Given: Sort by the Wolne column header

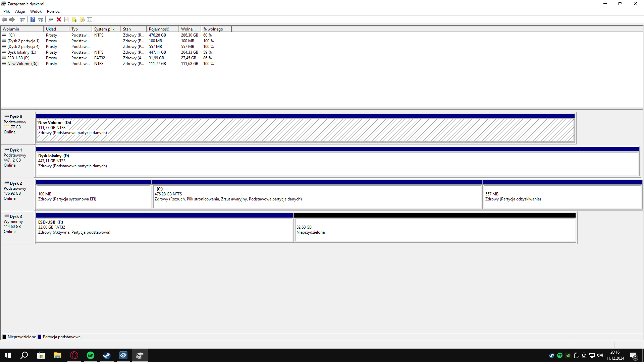Looking at the screenshot, I should coord(190,29).
